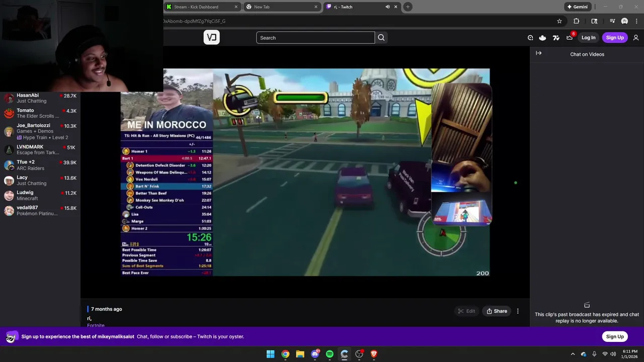Click the taskbar microphone icon
The height and width of the screenshot is (362, 644).
click(594, 354)
